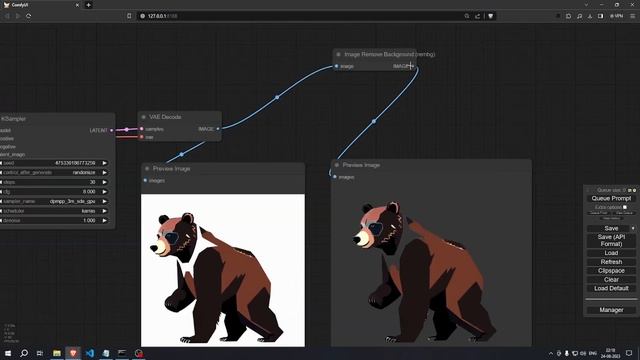This screenshot has width=640, height=360.
Task: Click the KSampler LATENT output socket
Action: coord(111,130)
